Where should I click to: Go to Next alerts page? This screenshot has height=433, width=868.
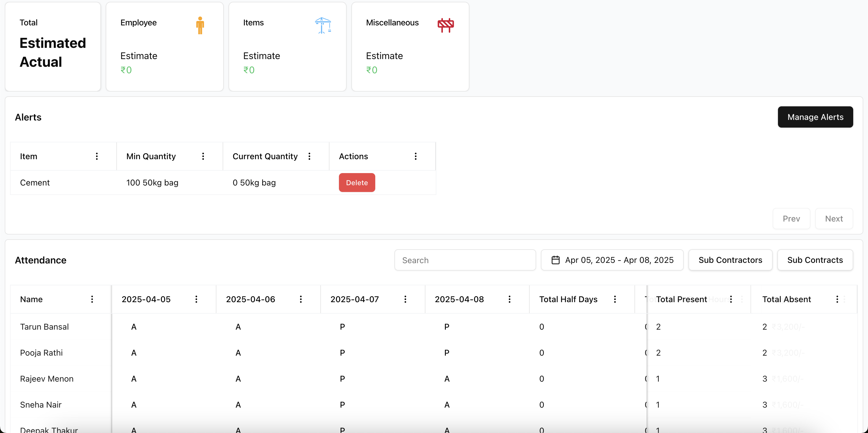(834, 219)
